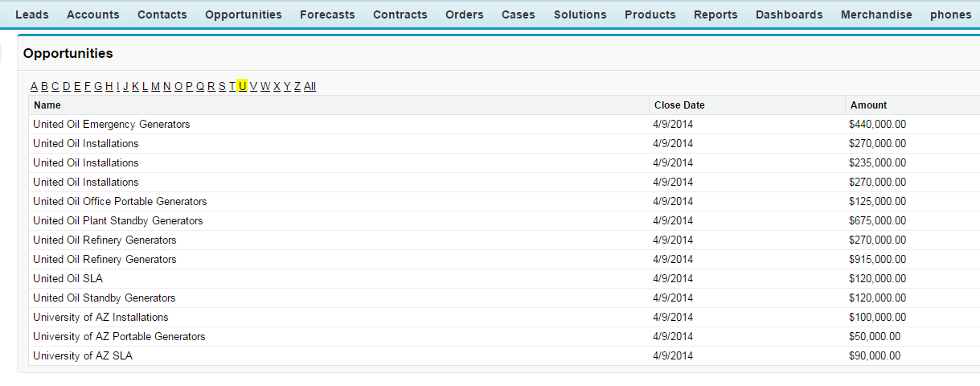980x386 pixels.
Task: Go to the Products tab
Action: pyautogui.click(x=650, y=14)
